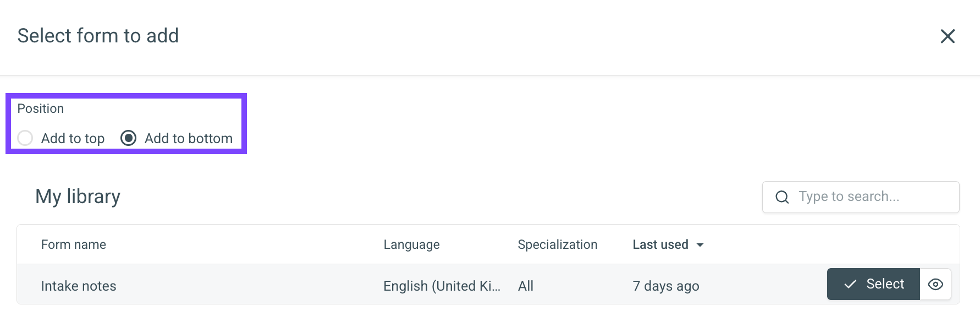Screen dimensions: 980x316
Task: Toggle the Last used sort arrow
Action: coord(700,245)
